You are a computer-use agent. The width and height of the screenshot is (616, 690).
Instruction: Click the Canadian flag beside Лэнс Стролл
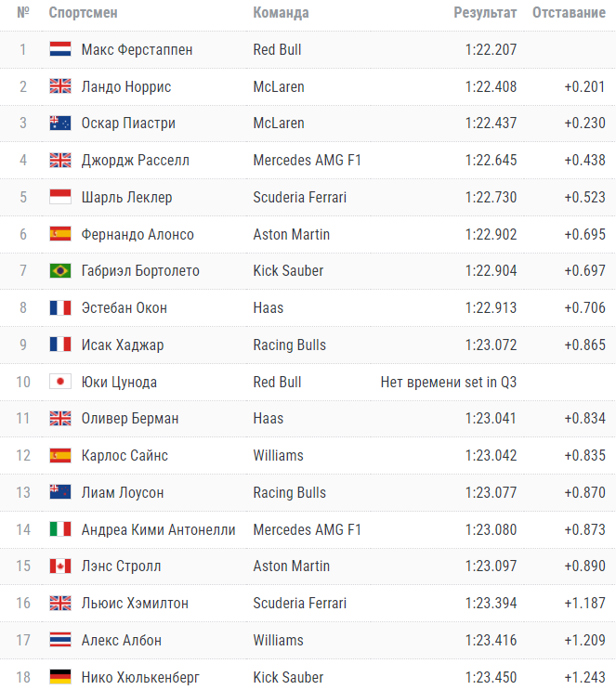pyautogui.click(x=60, y=566)
